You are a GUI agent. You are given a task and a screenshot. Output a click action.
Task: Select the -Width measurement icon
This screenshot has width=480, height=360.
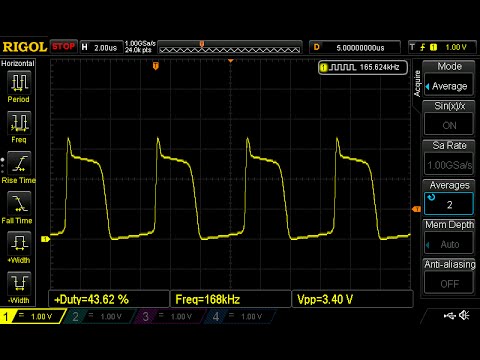point(19,283)
